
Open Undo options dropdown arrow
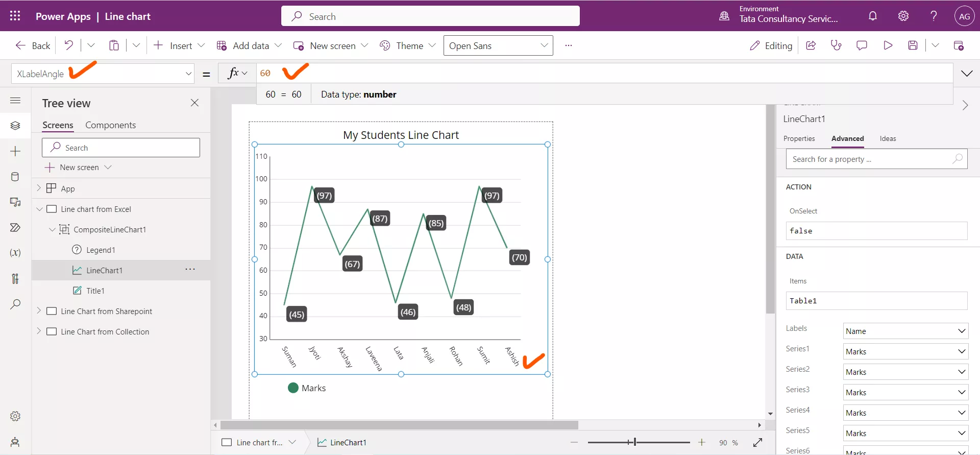tap(91, 45)
